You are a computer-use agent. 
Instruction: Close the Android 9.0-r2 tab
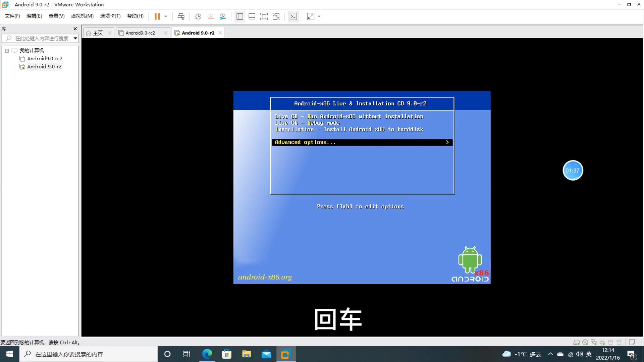(220, 33)
